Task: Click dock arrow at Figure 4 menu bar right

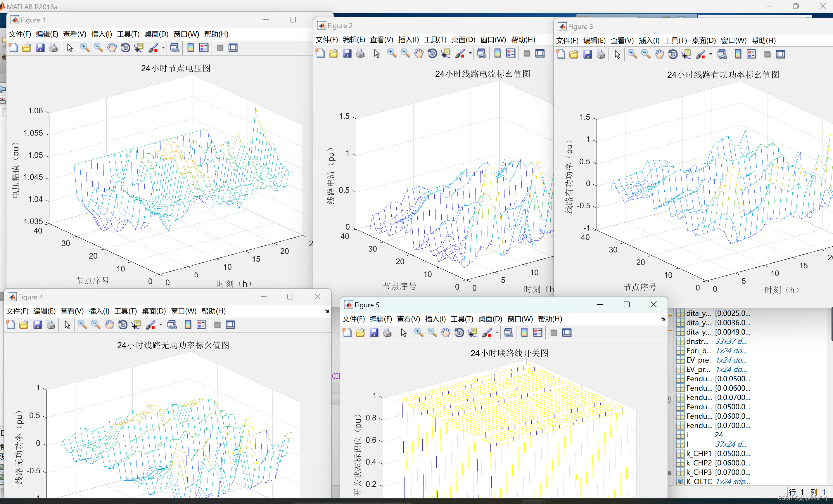Action: pos(326,311)
